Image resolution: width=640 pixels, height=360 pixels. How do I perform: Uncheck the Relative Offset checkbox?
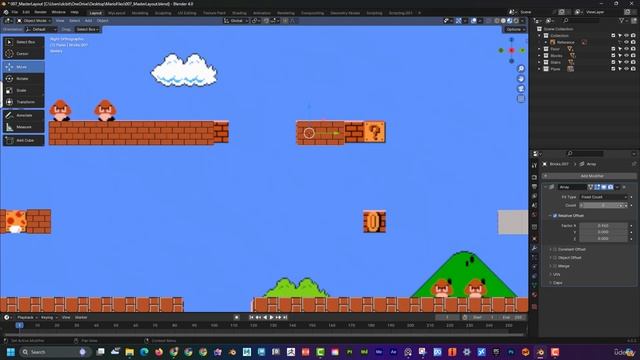(x=555, y=216)
